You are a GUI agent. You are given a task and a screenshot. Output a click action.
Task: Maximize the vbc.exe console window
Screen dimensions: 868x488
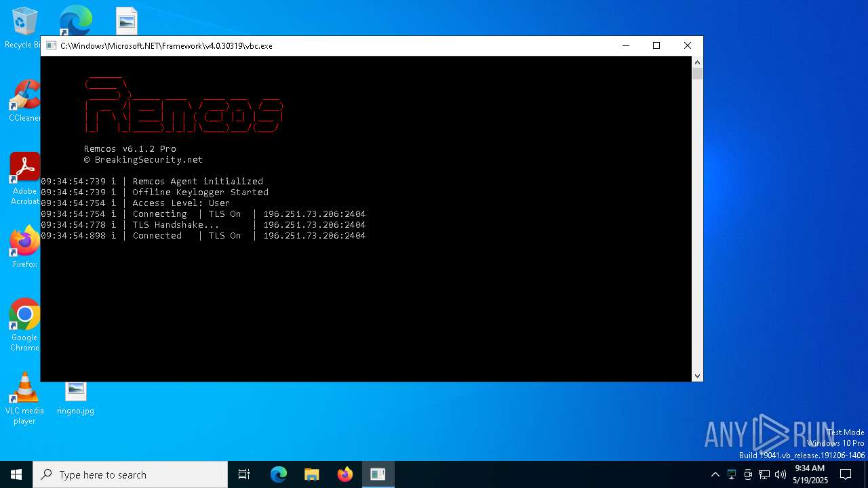(x=656, y=45)
